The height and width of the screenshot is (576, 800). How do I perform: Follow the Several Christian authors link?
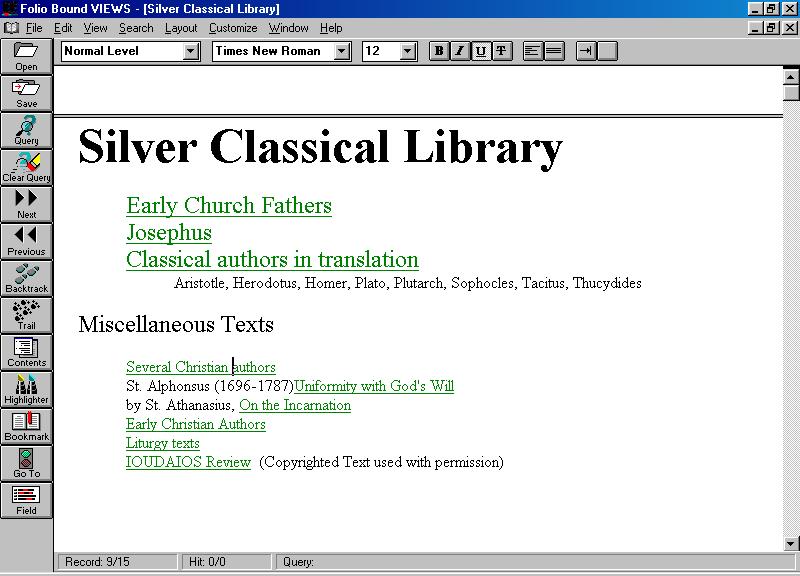(201, 367)
